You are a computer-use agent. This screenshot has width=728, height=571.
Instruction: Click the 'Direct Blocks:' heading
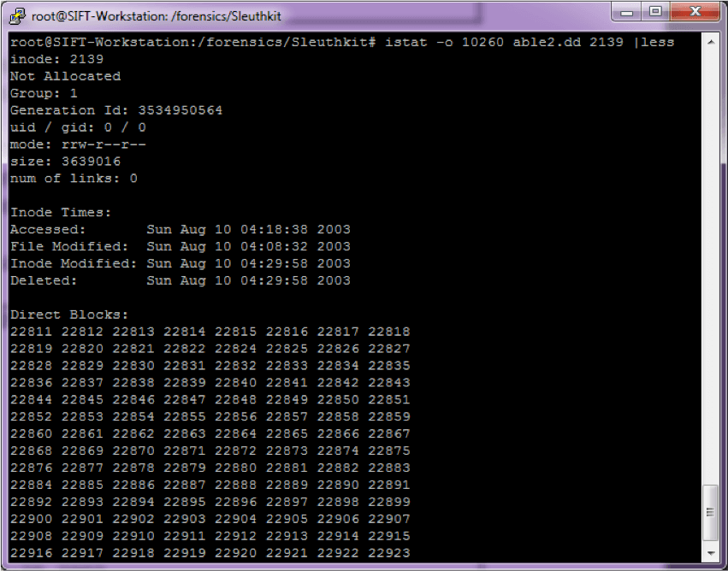(69, 315)
